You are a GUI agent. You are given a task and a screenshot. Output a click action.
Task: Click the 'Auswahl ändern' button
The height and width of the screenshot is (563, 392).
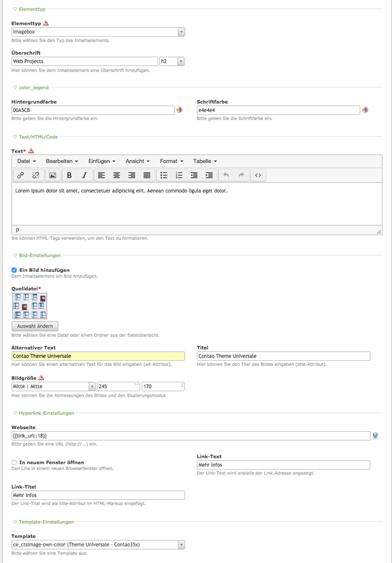tap(35, 326)
